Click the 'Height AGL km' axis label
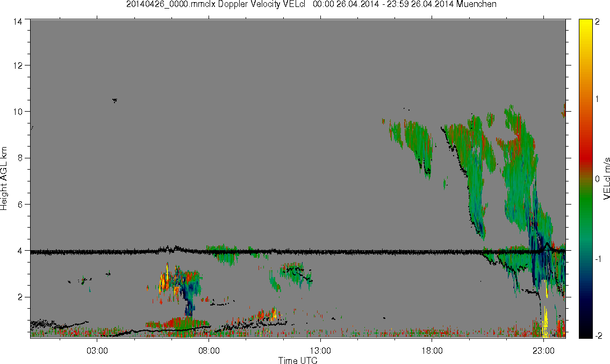610x364 pixels. 4,178
